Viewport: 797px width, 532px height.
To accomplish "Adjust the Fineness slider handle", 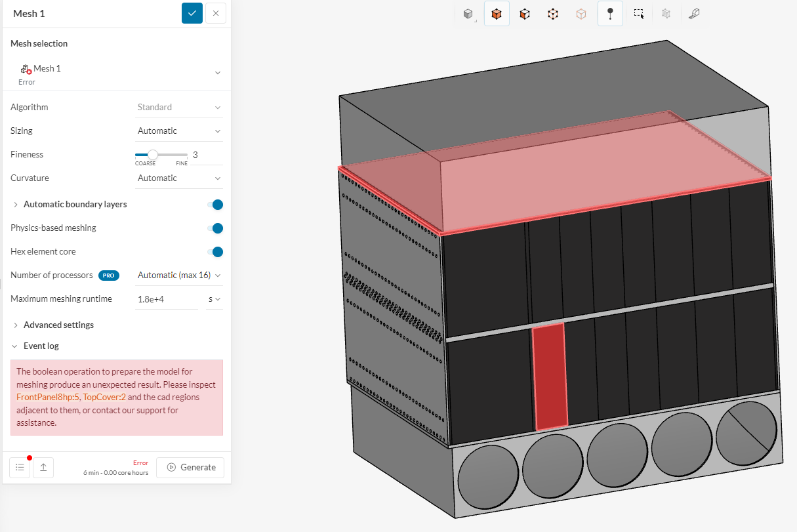I will pyautogui.click(x=153, y=155).
